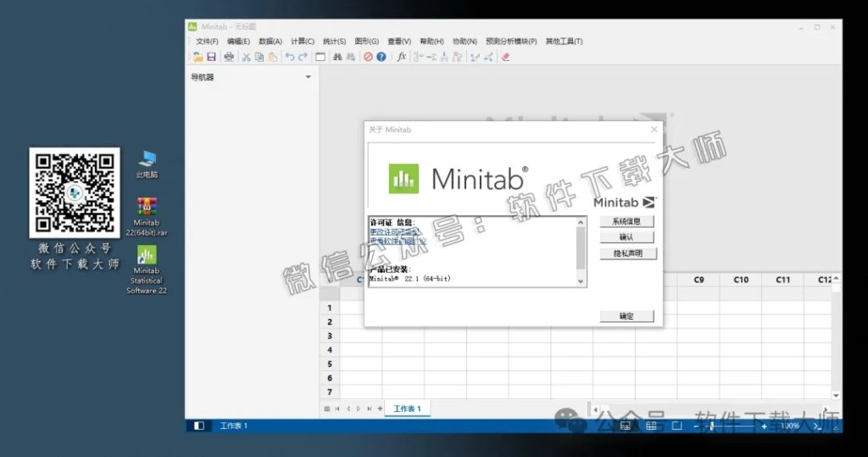Open the Edit Last Dialog icon
This screenshot has width=868, height=457.
tap(320, 57)
